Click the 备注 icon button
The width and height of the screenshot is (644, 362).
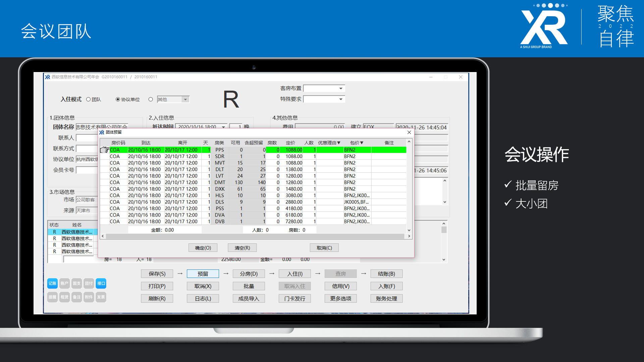tap(77, 297)
